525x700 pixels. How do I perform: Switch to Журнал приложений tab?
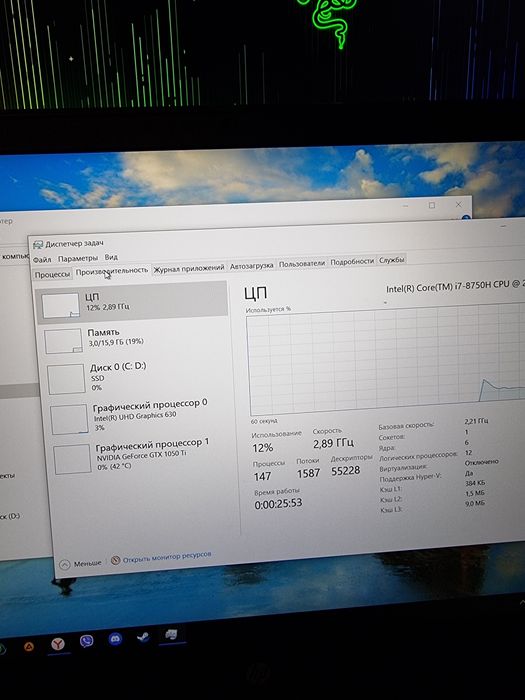point(188,268)
